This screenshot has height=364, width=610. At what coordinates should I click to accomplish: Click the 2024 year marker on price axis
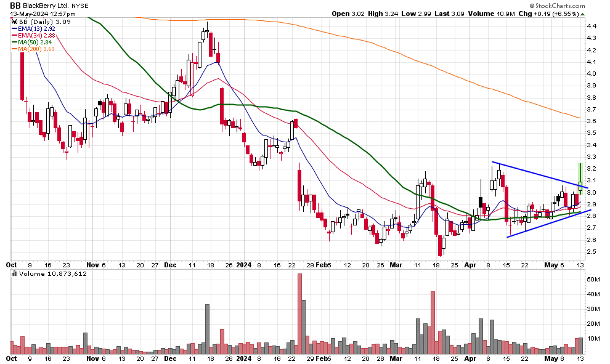(x=244, y=265)
